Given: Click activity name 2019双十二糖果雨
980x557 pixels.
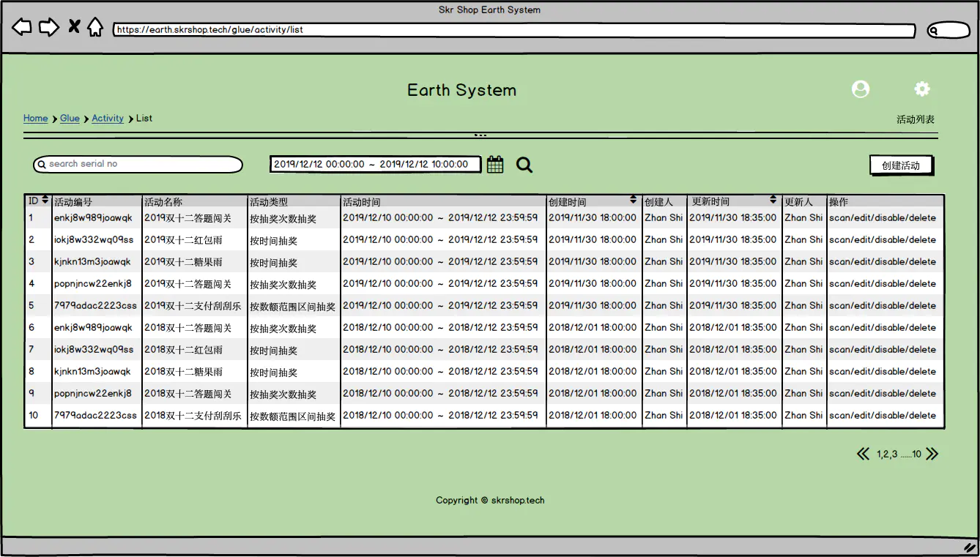Looking at the screenshot, I should tap(183, 262).
